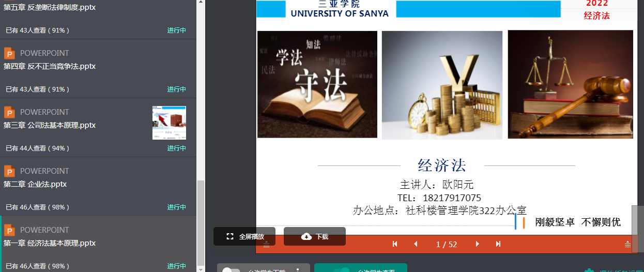
Task: Toggle the allow student viewing switch
Action: point(341,270)
